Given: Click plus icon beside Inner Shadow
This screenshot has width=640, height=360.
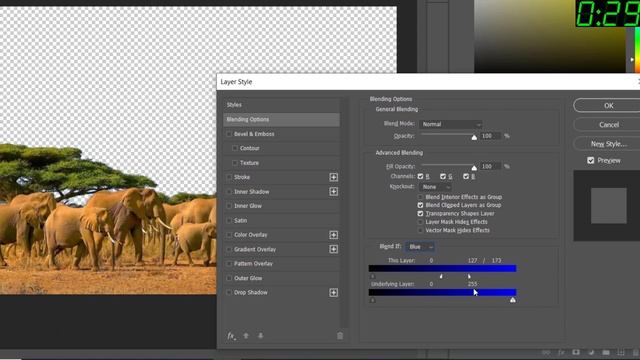Looking at the screenshot, I should 333,191.
